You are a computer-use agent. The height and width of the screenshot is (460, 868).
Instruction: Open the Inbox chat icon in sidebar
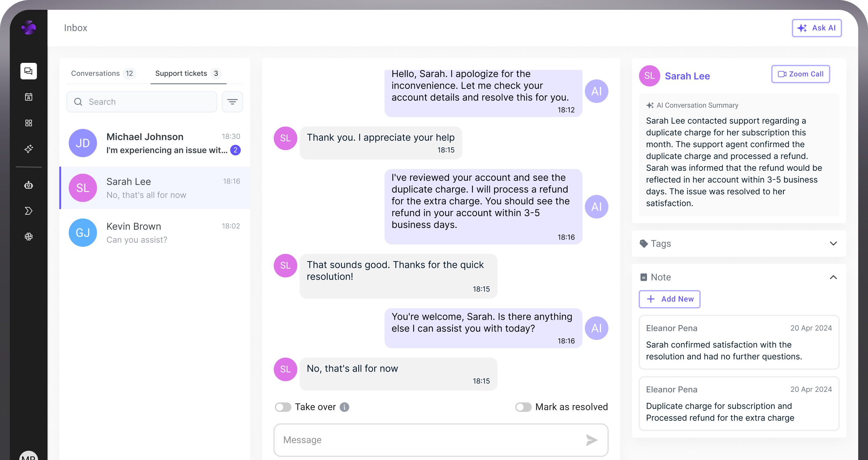[28, 71]
